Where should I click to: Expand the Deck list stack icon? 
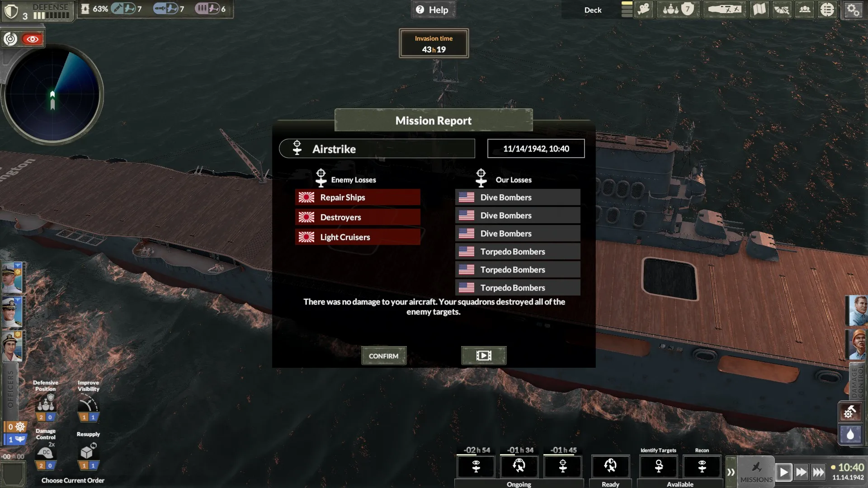tap(627, 9)
